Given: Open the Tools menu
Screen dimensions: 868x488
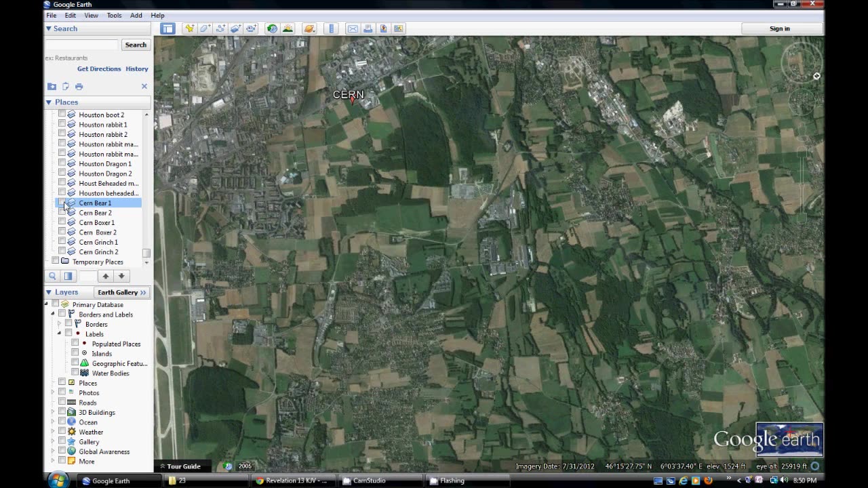Looking at the screenshot, I should 114,16.
